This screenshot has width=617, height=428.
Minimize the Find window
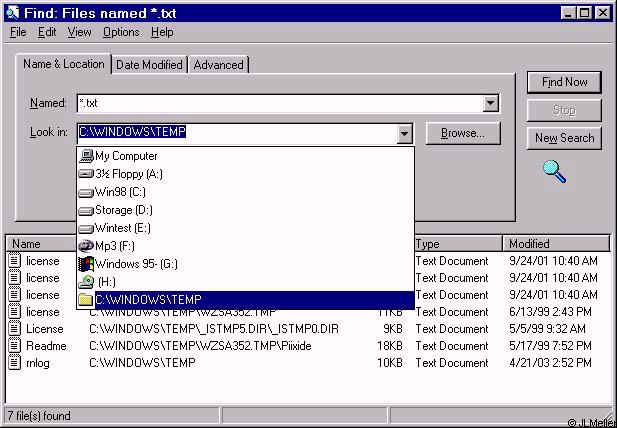[568, 13]
